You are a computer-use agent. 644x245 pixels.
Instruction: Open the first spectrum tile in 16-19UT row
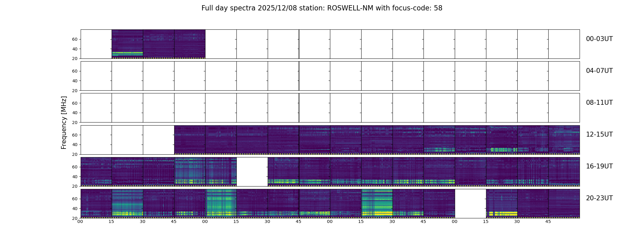(96, 172)
